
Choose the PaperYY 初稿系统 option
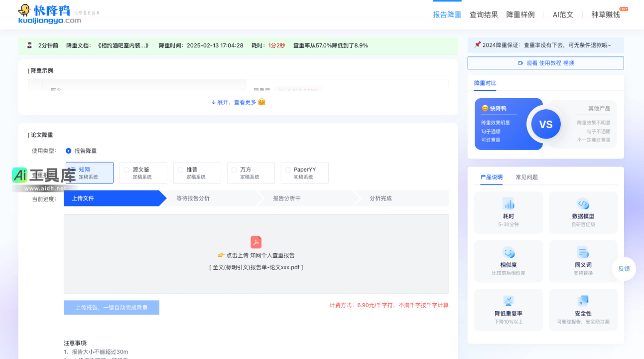point(304,173)
